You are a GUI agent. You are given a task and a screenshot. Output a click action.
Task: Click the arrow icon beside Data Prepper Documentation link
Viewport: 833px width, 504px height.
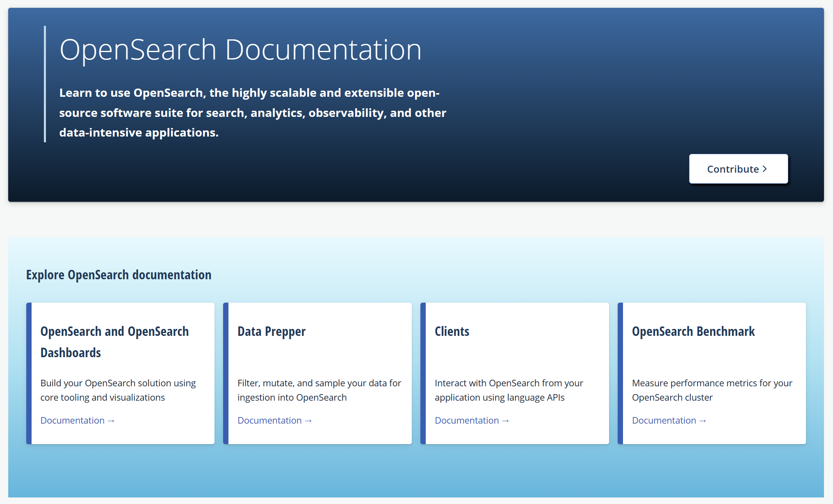click(x=308, y=420)
